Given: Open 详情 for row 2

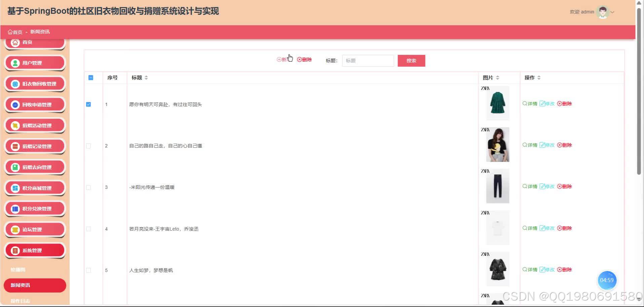Looking at the screenshot, I should click(530, 145).
